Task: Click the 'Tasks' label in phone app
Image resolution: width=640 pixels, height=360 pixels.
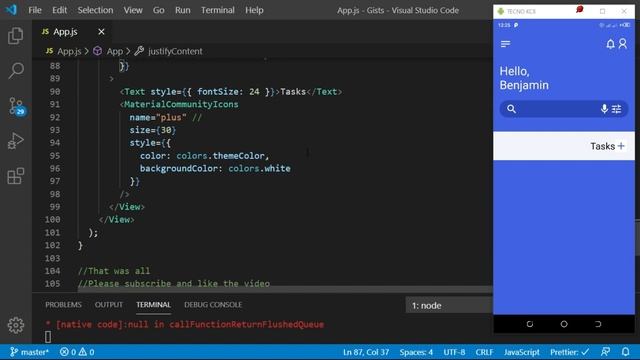Action: [602, 146]
